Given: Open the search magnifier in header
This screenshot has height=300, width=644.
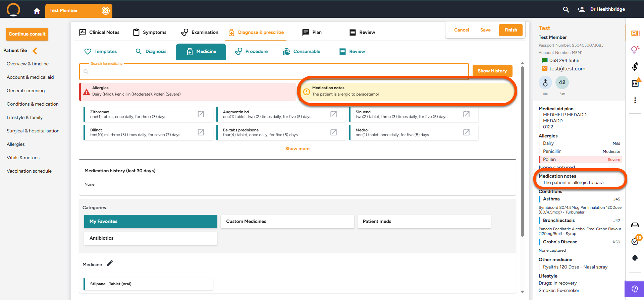Looking at the screenshot, I should click(x=566, y=10).
